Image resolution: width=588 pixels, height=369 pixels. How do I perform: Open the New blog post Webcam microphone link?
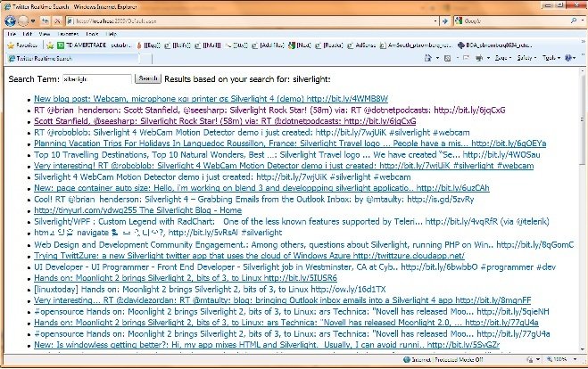pyautogui.click(x=211, y=99)
